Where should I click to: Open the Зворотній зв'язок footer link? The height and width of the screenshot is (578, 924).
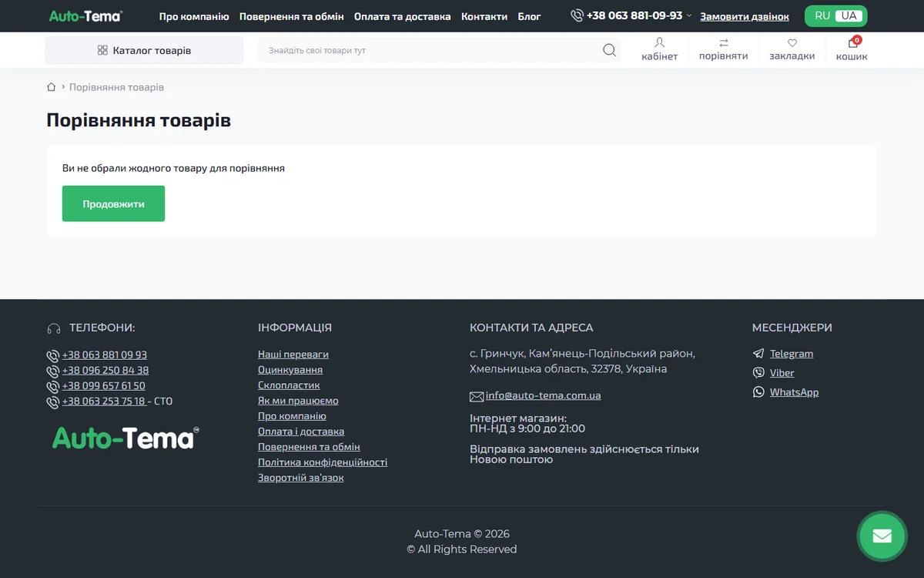pos(301,478)
